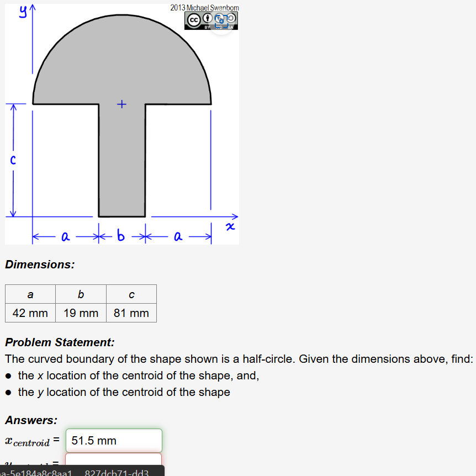Select the BY attribution person icon
The width and height of the screenshot is (476, 476).
click(207, 19)
